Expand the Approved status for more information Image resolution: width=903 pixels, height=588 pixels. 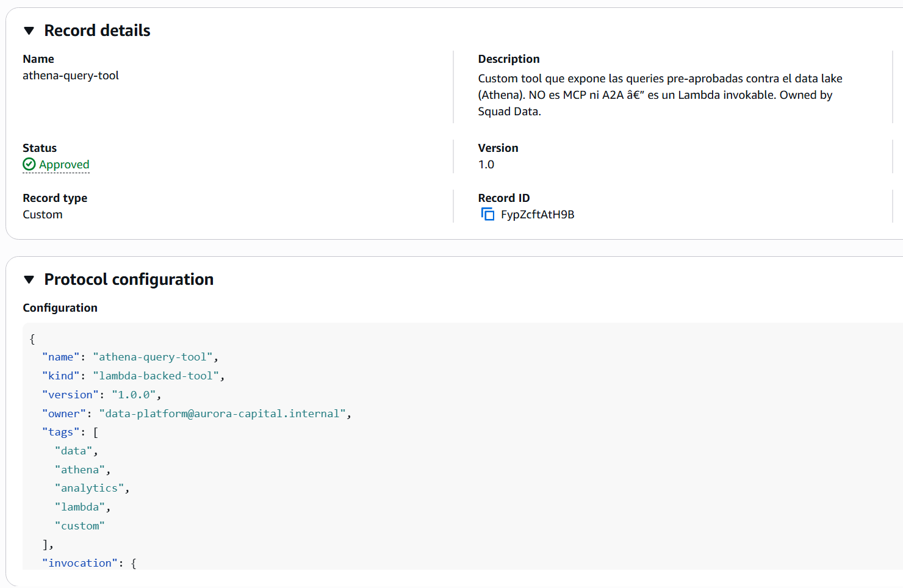63,164
